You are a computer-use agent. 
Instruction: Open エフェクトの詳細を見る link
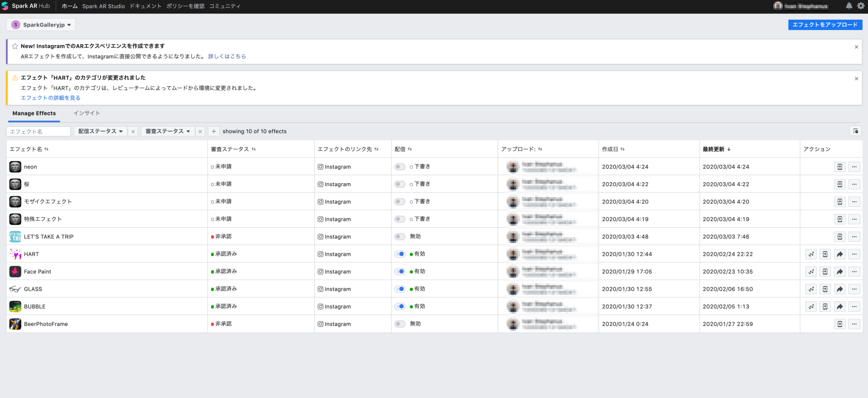[x=50, y=98]
